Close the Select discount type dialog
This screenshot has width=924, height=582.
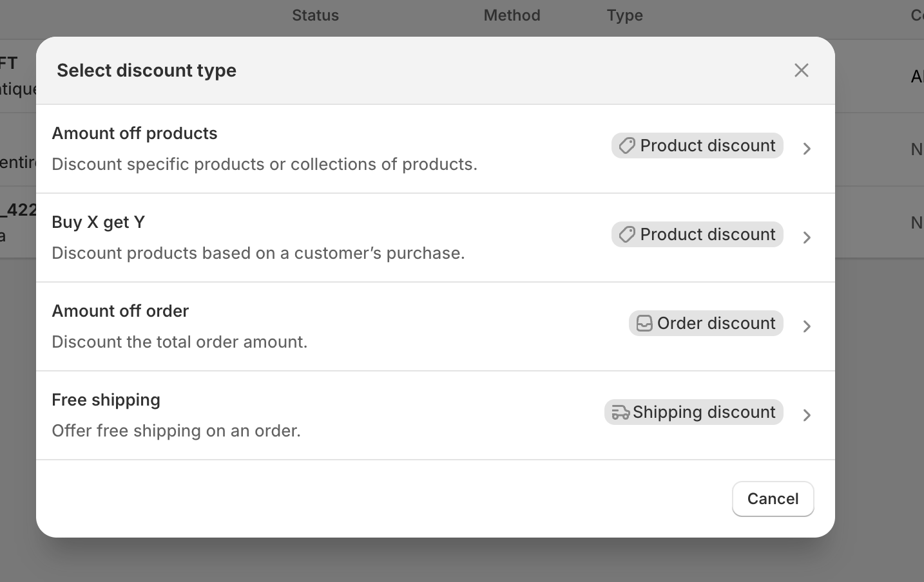point(801,70)
